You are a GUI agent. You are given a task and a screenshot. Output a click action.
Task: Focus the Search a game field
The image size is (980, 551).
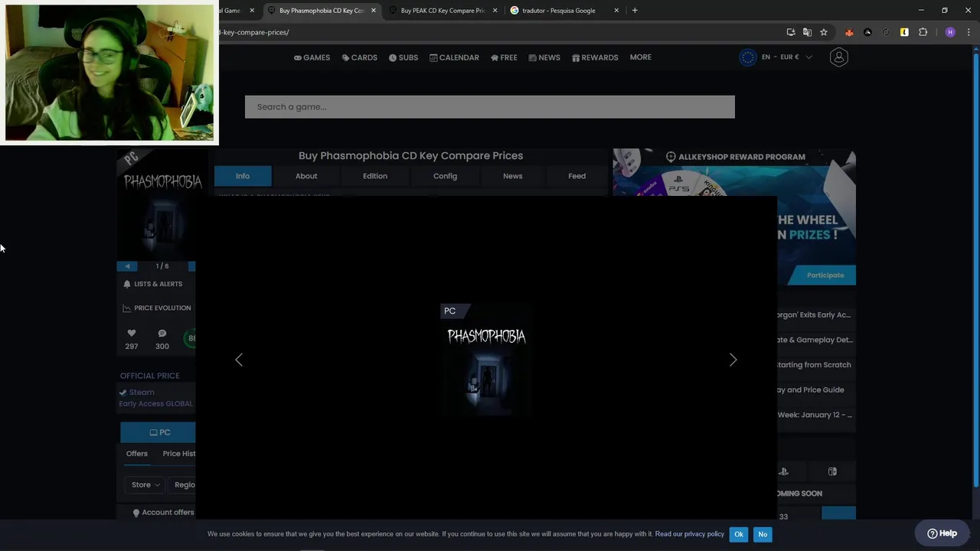[x=490, y=107]
